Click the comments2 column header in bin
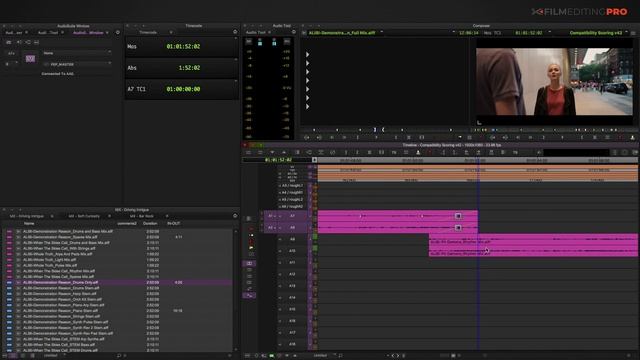This screenshot has height=360, width=640. tap(127, 224)
